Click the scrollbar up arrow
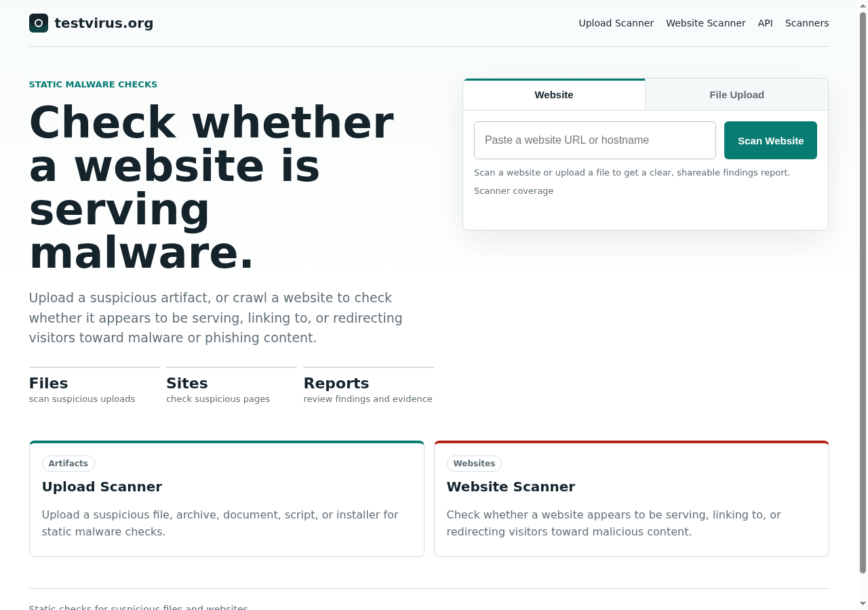868x610 pixels. (x=863, y=5)
